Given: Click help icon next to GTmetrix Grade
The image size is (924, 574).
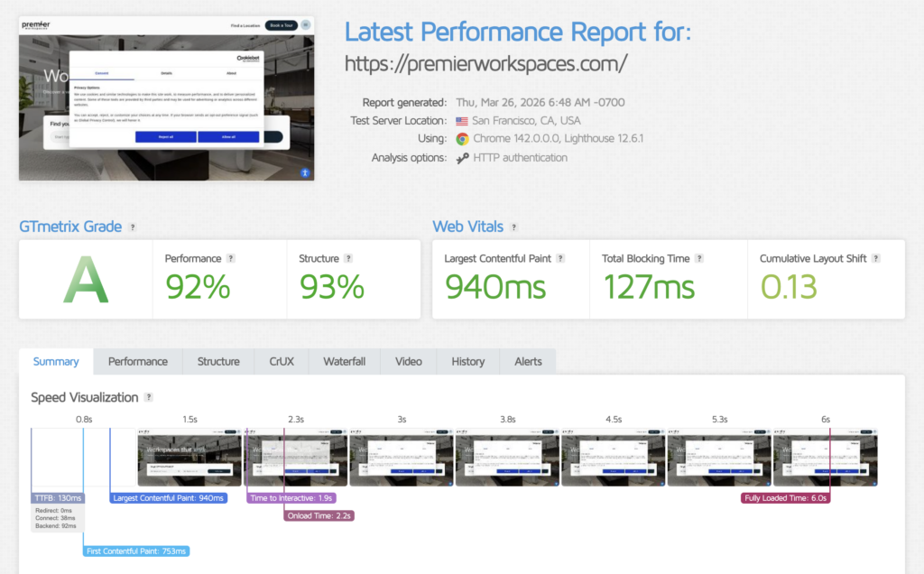Looking at the screenshot, I should (x=133, y=227).
